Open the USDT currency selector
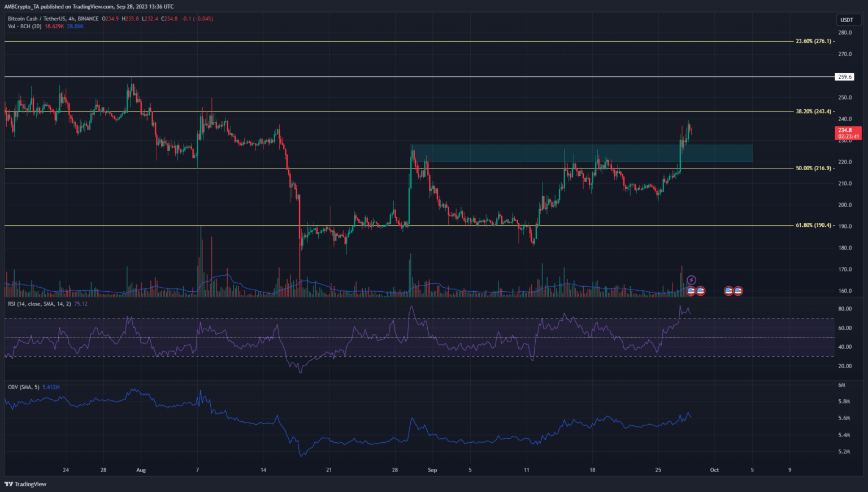Screen dimensions: 868x492 [x=847, y=20]
